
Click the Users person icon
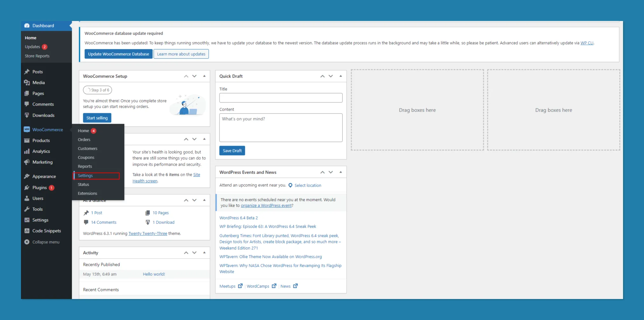pyautogui.click(x=27, y=198)
